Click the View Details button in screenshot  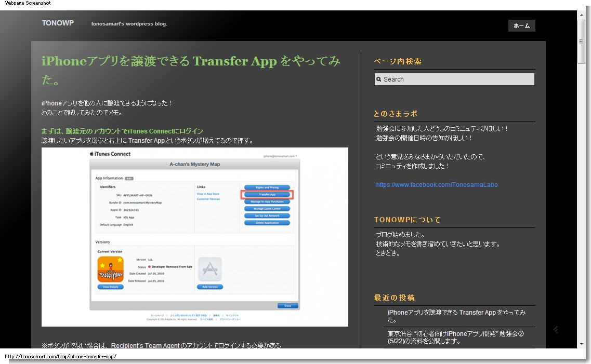[110, 287]
